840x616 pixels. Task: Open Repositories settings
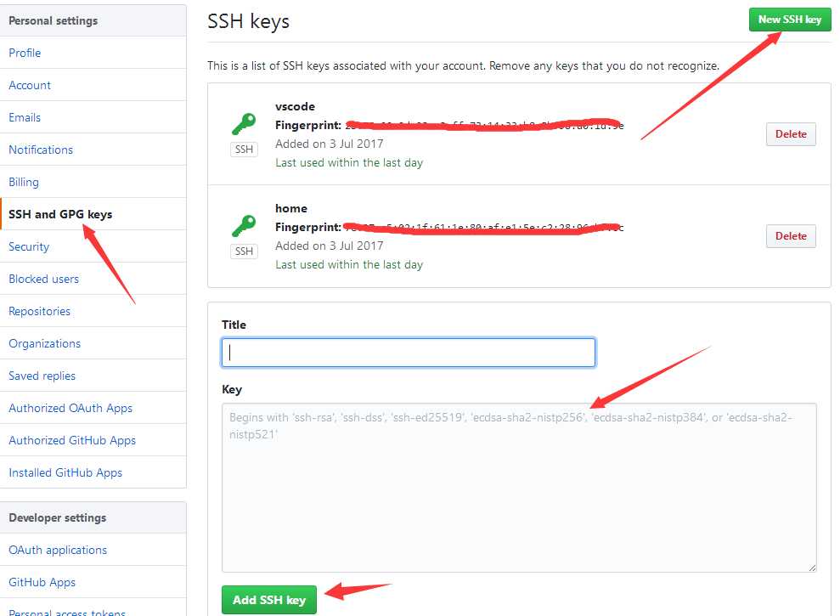pyautogui.click(x=40, y=312)
